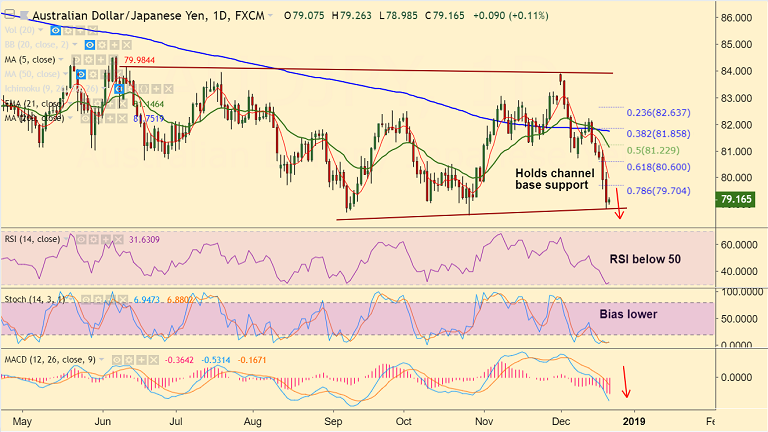Image resolution: width=768 pixels, height=432 pixels.
Task: Click the MA (5, close) indicator label
Action: pyautogui.click(x=30, y=60)
